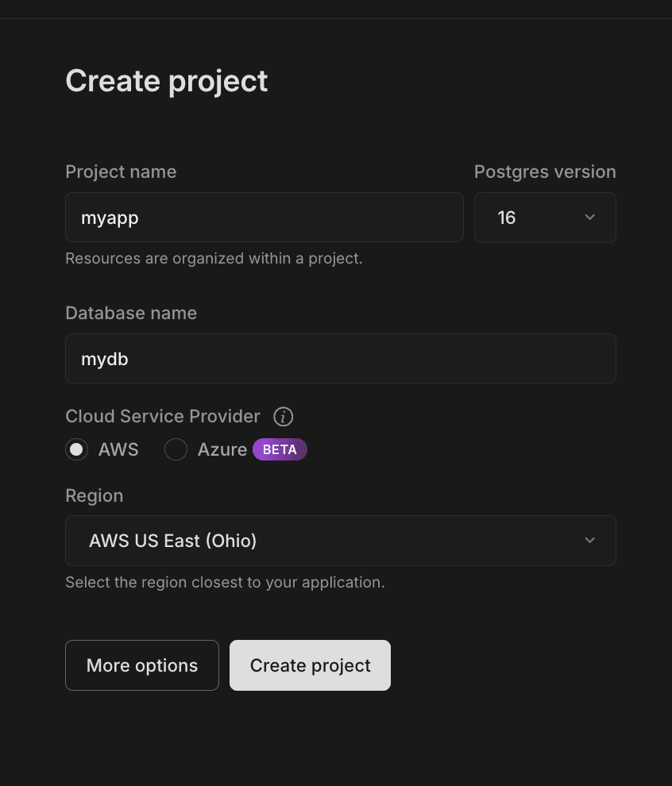672x786 pixels.
Task: Click the Database name field label
Action: click(x=131, y=314)
